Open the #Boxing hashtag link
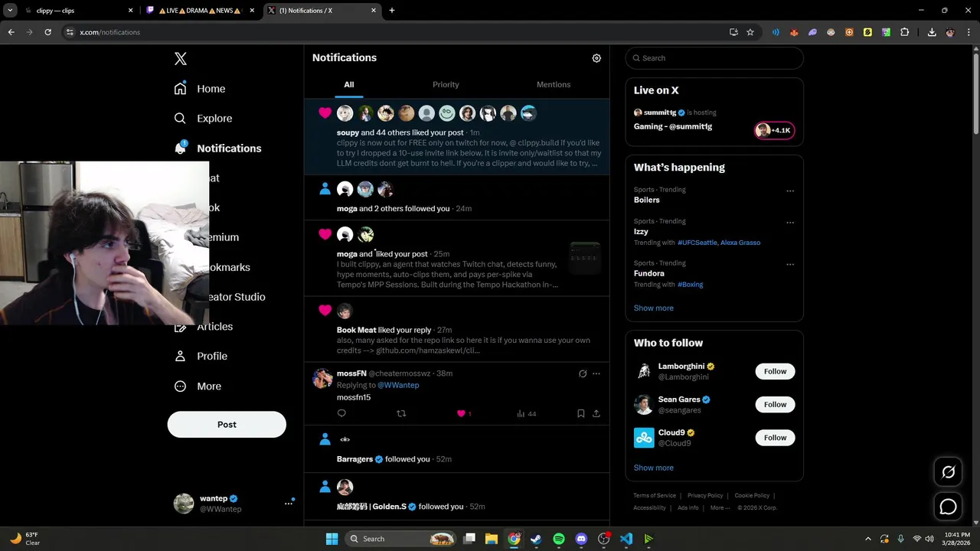 click(x=690, y=285)
